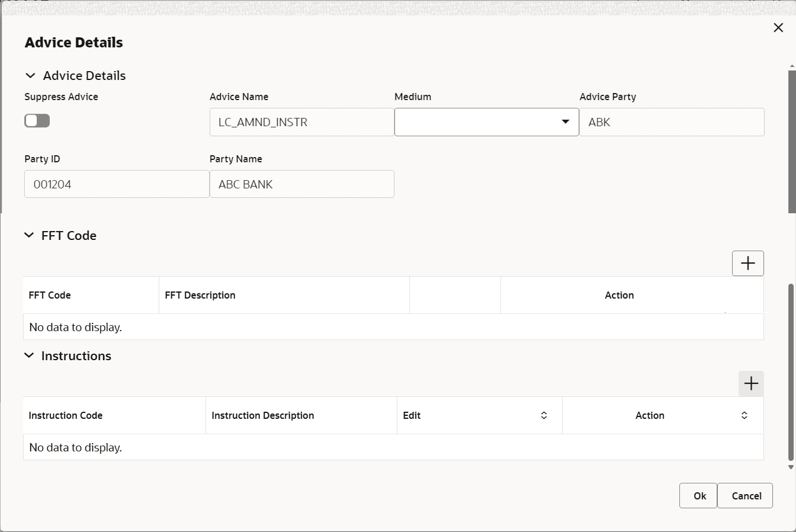Click the FFT Description column header
Screen dimensions: 796x532
[x=284, y=295]
